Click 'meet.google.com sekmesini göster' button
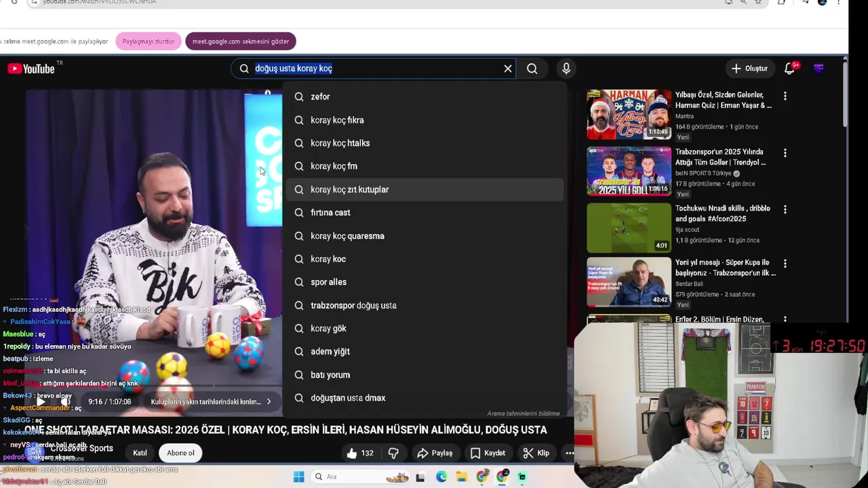Viewport: 868px width, 488px height. point(241,41)
